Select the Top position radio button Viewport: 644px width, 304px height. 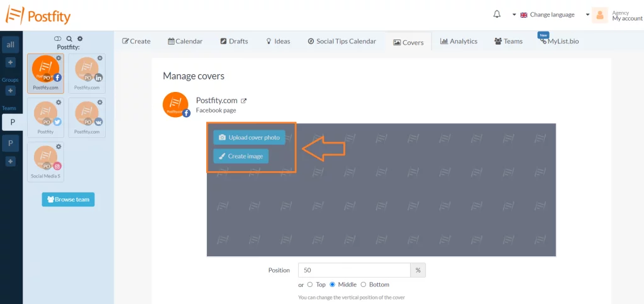point(310,284)
